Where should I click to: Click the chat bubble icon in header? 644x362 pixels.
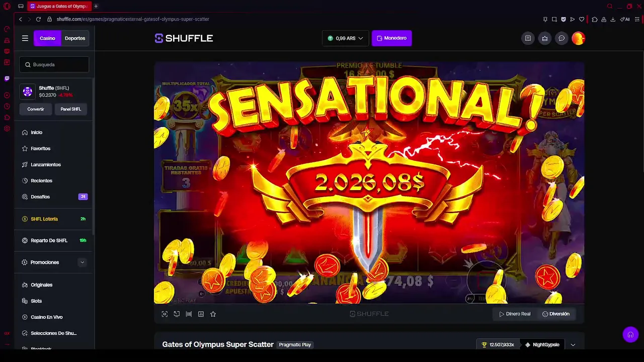coord(561,38)
